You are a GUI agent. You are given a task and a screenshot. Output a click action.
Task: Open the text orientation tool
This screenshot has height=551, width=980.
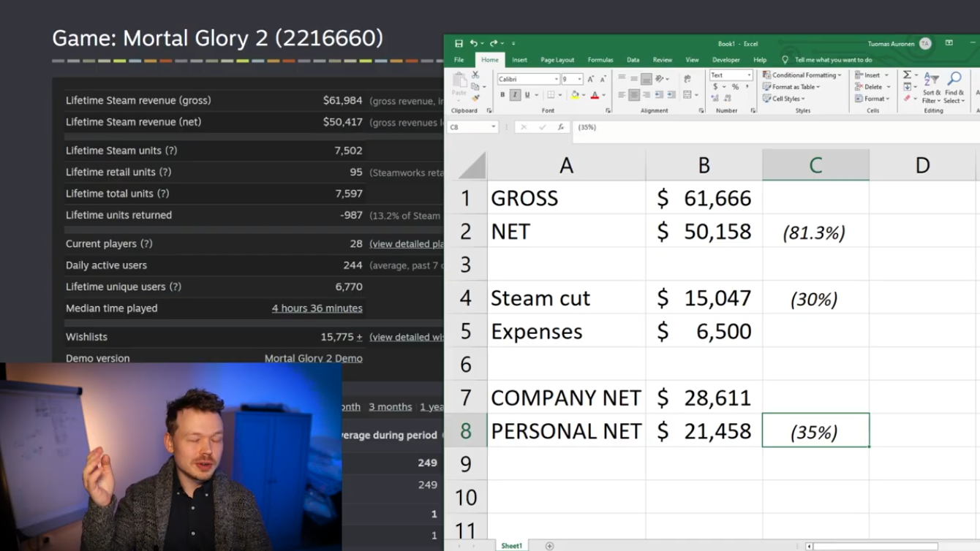[x=660, y=79]
